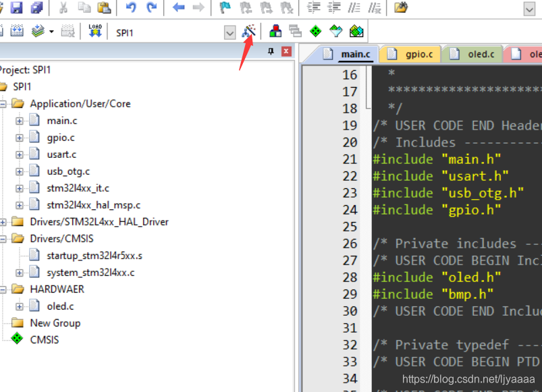Expand the gpio.c file node
This screenshot has width=542, height=392.
pos(20,138)
